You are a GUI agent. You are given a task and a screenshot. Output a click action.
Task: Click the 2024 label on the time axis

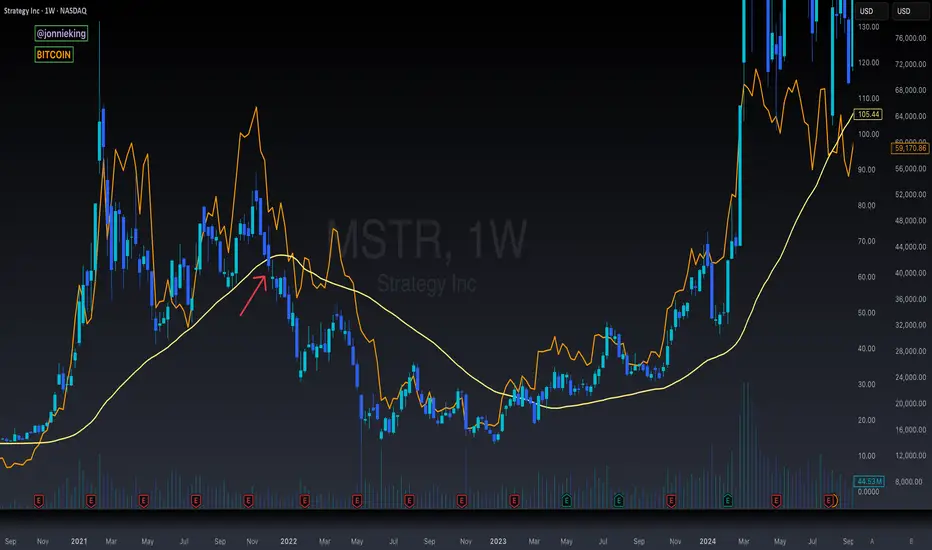click(707, 541)
